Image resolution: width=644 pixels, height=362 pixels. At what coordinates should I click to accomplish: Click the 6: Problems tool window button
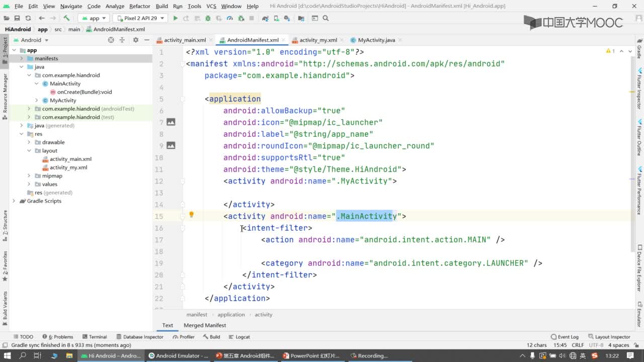(x=58, y=337)
